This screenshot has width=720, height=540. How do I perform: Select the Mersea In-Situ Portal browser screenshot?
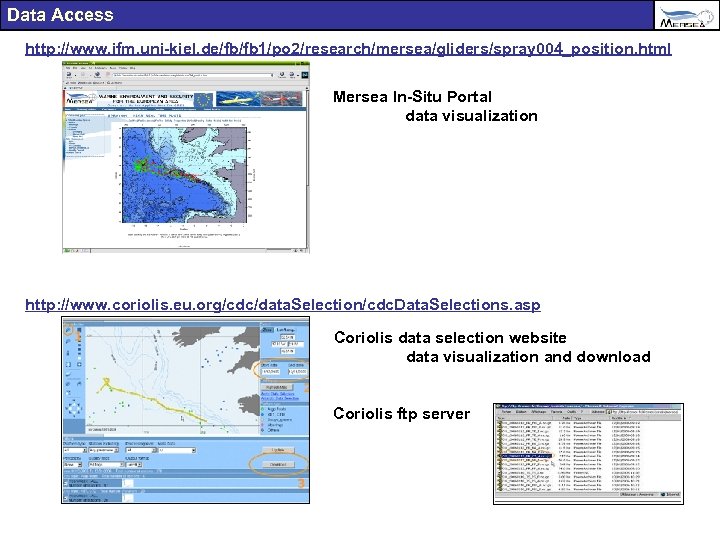coord(186,157)
